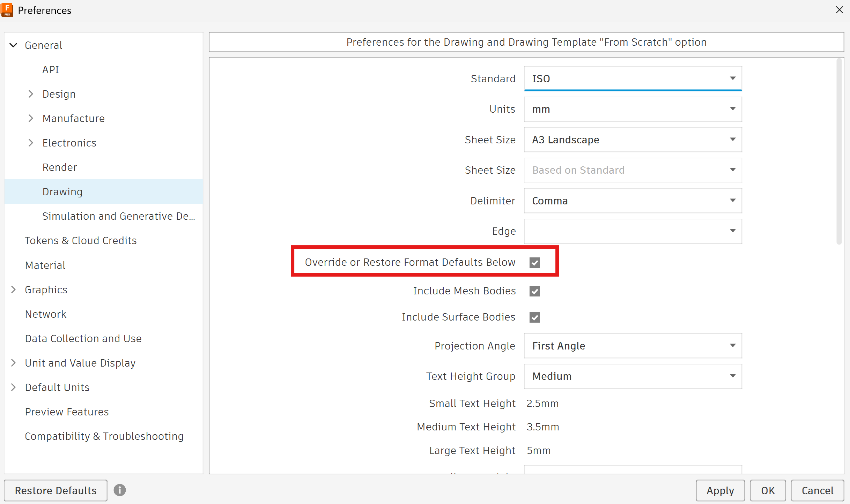Image resolution: width=850 pixels, height=504 pixels.
Task: Click the info icon beside Restore Defaults
Action: 119,490
